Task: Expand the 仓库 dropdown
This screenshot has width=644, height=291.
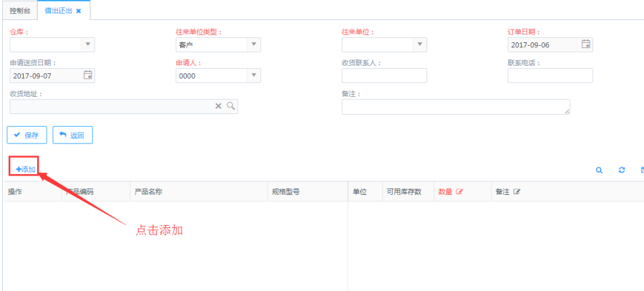Action: point(88,44)
